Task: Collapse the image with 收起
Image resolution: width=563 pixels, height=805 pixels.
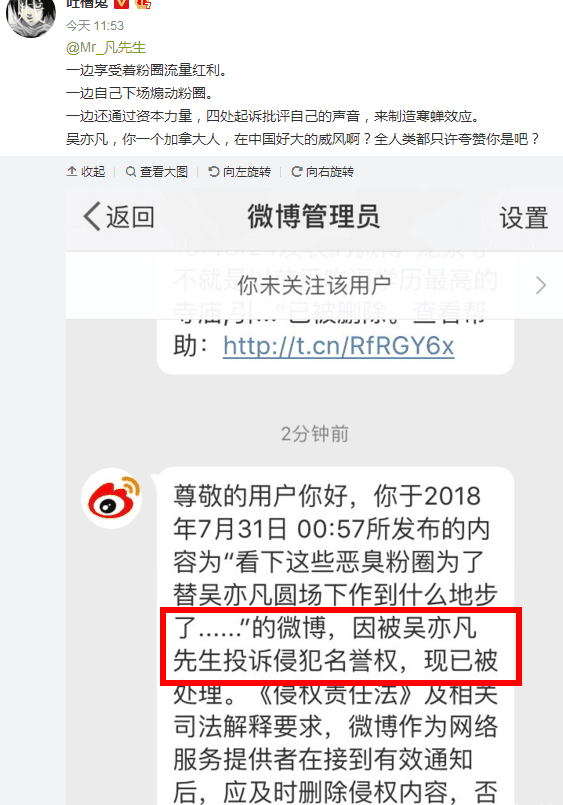Action: click(86, 171)
